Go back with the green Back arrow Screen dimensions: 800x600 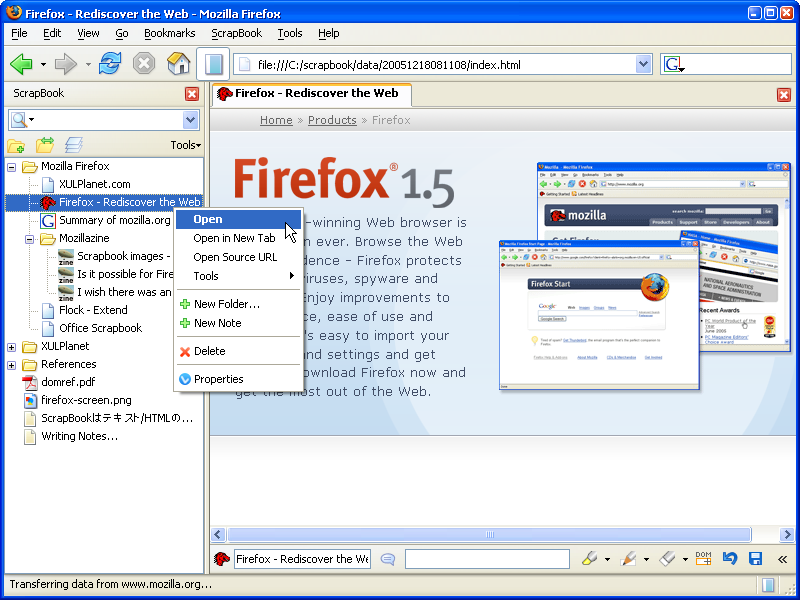click(x=21, y=64)
